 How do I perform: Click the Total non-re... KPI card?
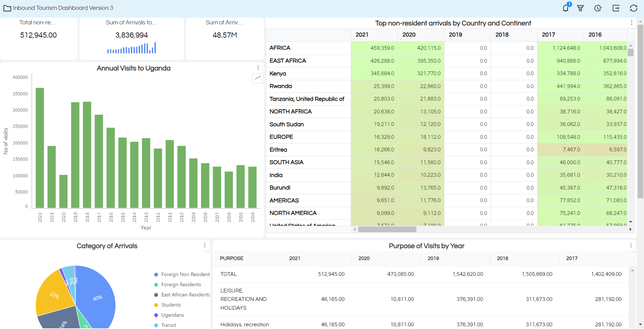tap(39, 39)
